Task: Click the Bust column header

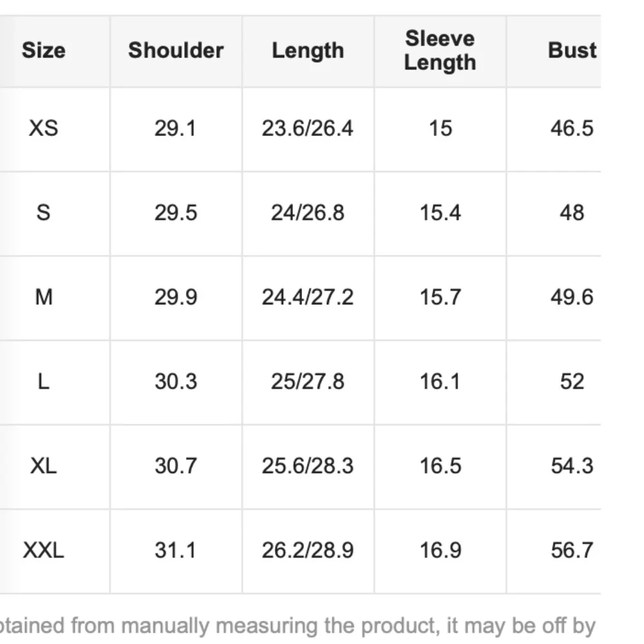Action: point(572,51)
